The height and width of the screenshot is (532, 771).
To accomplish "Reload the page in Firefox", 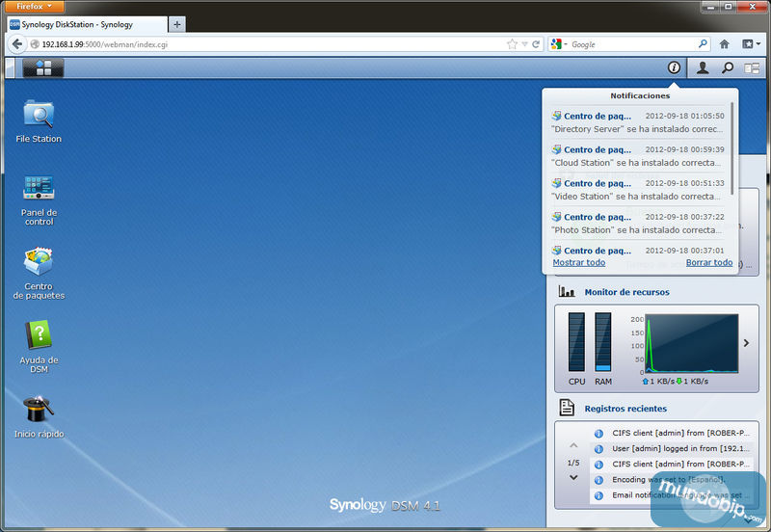I will tap(536, 44).
